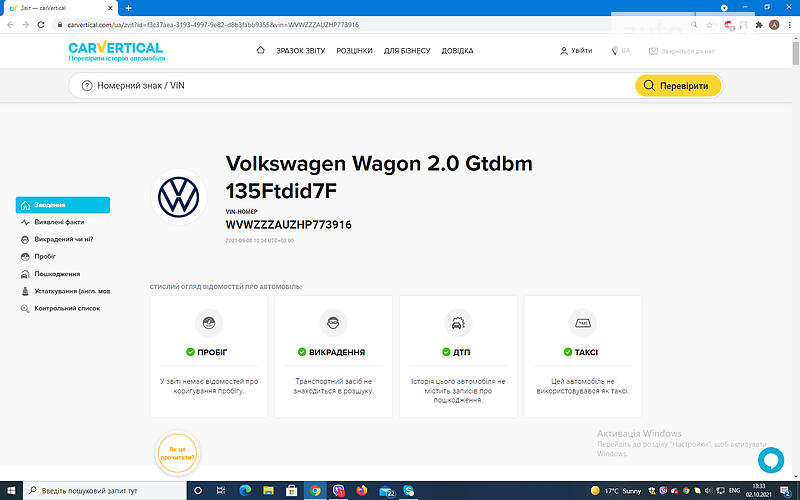Open Viber from taskbar
Image resolution: width=800 pixels, height=500 pixels.
339,490
